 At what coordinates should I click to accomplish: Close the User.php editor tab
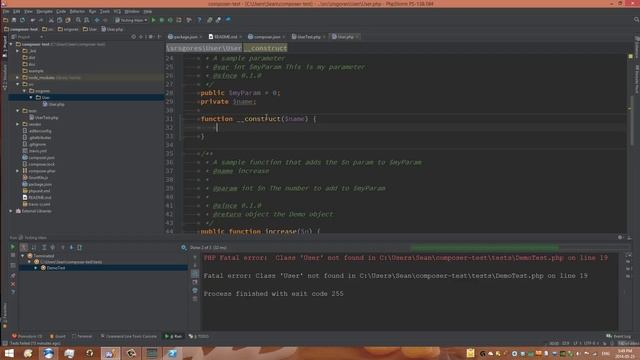coord(358,37)
